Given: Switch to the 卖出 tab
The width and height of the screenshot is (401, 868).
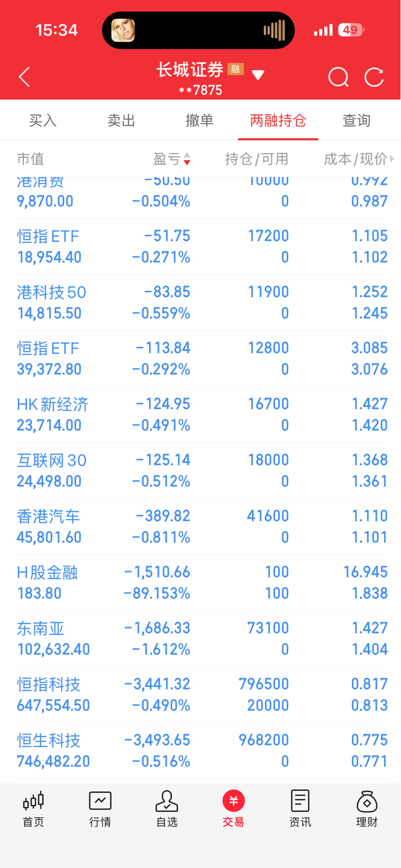Looking at the screenshot, I should coord(121,120).
